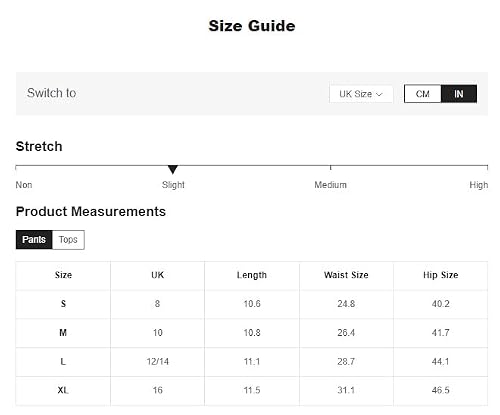
Task: Click the 'Non' stretch label
Action: (24, 185)
